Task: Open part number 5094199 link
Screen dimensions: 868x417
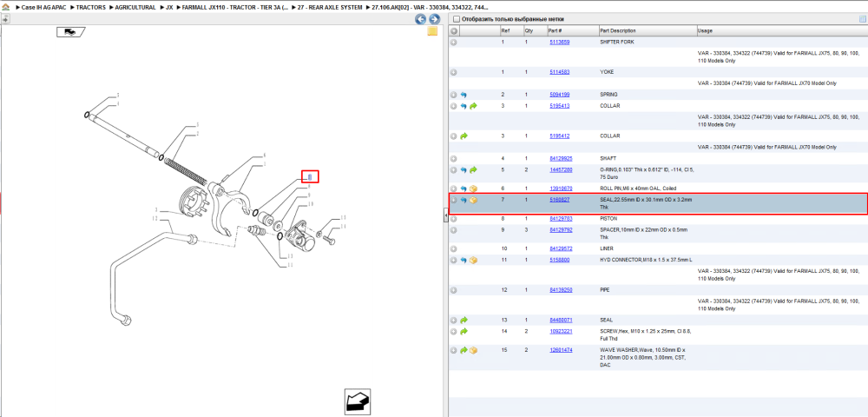Action: pos(559,95)
